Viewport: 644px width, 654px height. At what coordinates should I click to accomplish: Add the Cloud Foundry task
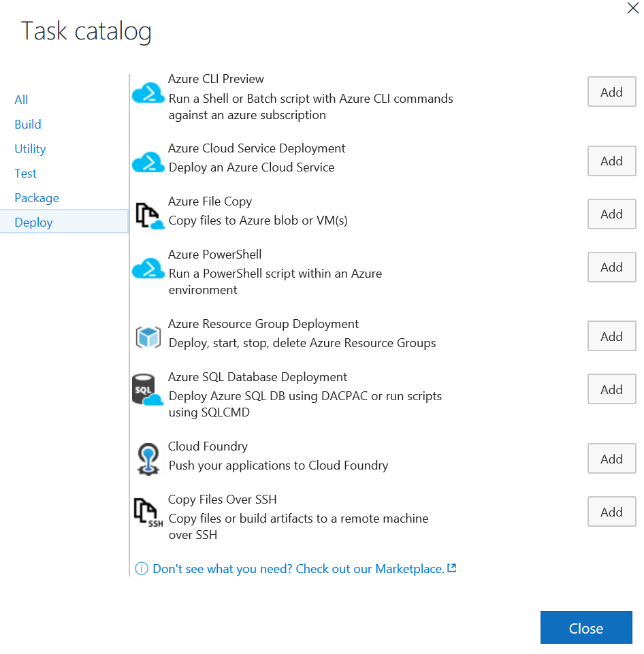pos(611,459)
